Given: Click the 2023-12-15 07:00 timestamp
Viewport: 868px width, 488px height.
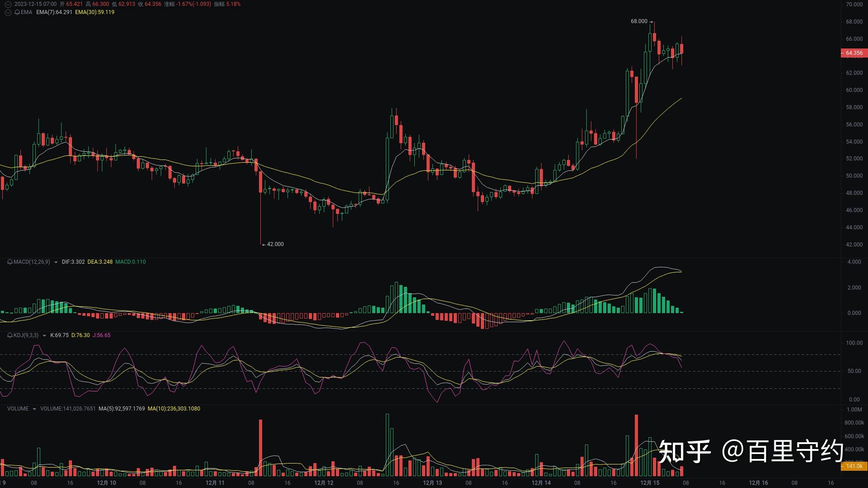Looking at the screenshot, I should (35, 4).
